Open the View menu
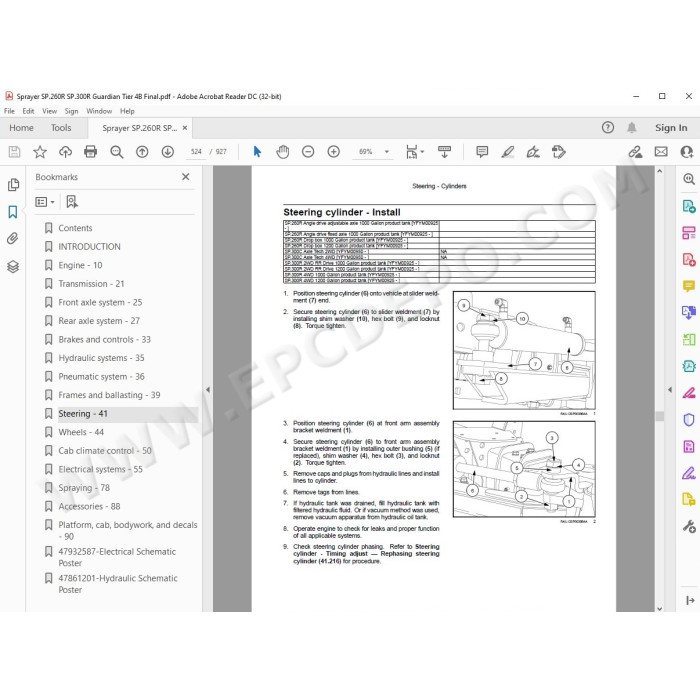Viewport: 700px width, 700px height. pyautogui.click(x=50, y=111)
